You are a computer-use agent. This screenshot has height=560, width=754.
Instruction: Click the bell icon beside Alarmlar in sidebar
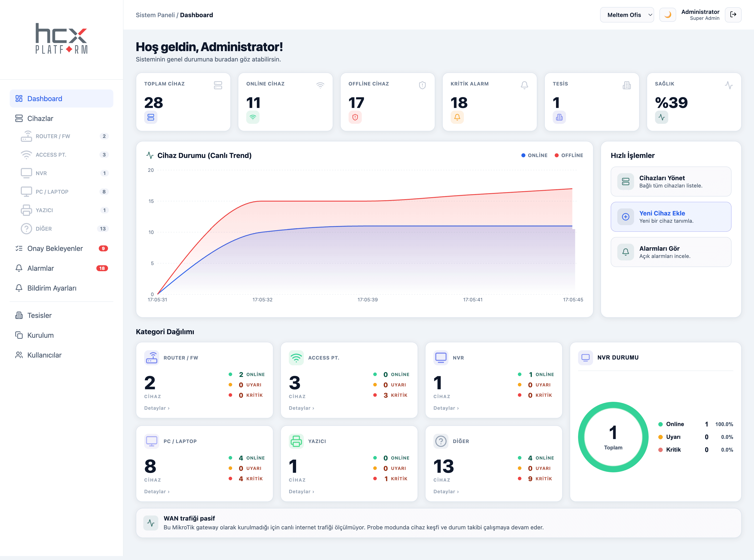(x=19, y=268)
